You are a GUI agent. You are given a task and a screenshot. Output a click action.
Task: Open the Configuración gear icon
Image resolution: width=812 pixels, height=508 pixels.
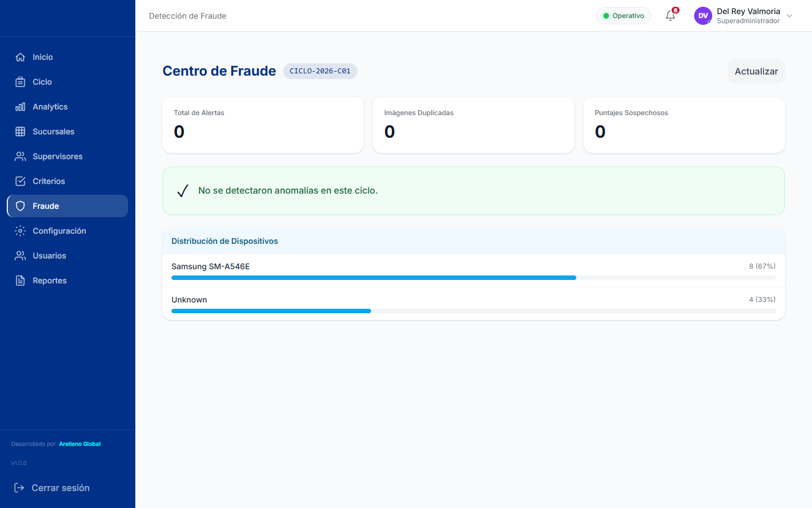[x=20, y=231]
